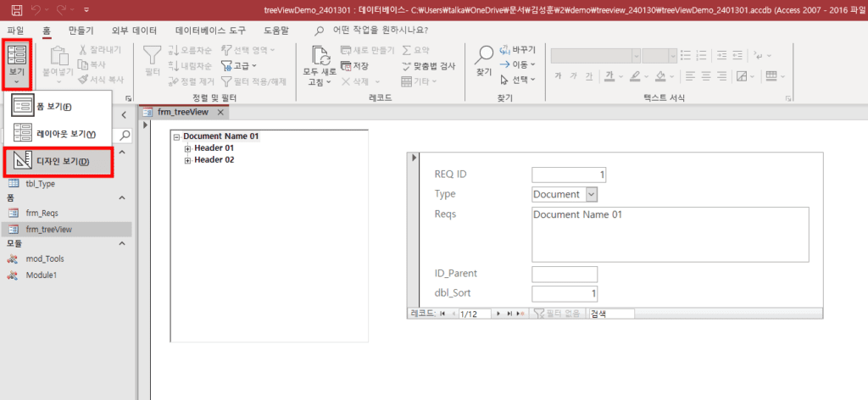Toggle underline 가 formatting
Image resolution: width=868 pixels, height=400 pixels.
589,75
